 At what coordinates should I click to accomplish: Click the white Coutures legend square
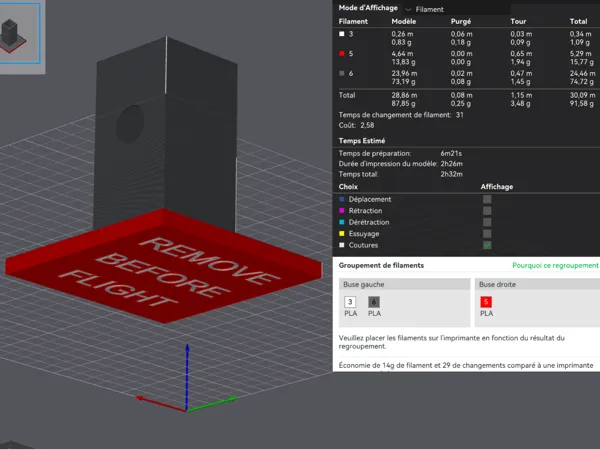click(x=342, y=245)
